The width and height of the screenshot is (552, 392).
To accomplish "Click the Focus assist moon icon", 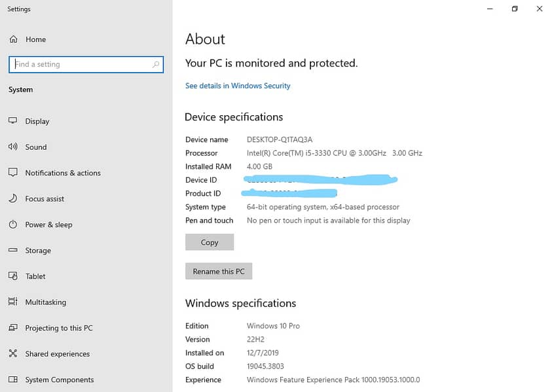I will (12, 198).
